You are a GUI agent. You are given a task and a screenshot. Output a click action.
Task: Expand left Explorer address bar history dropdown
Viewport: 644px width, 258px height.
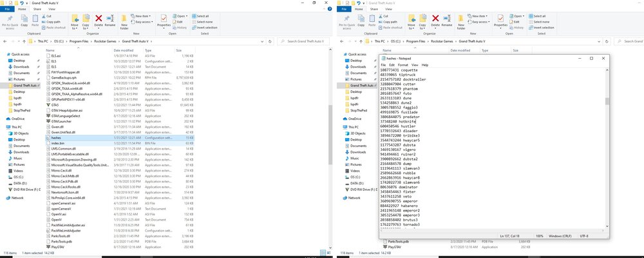coord(263,41)
